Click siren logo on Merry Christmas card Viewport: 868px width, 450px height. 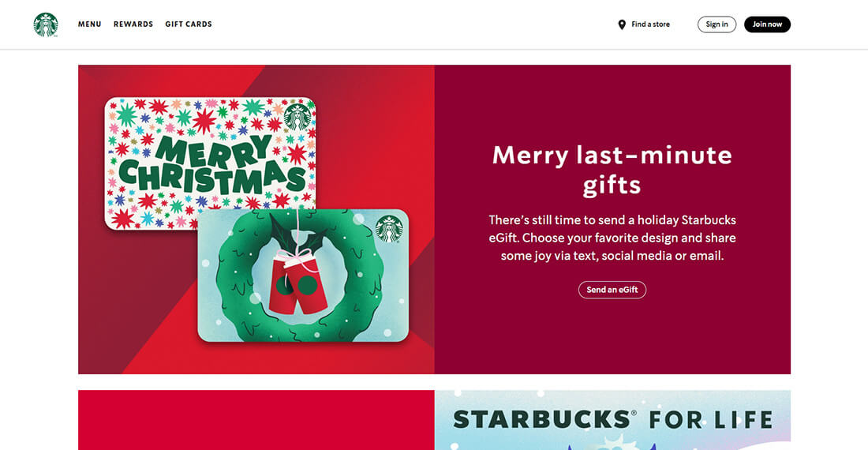[297, 116]
